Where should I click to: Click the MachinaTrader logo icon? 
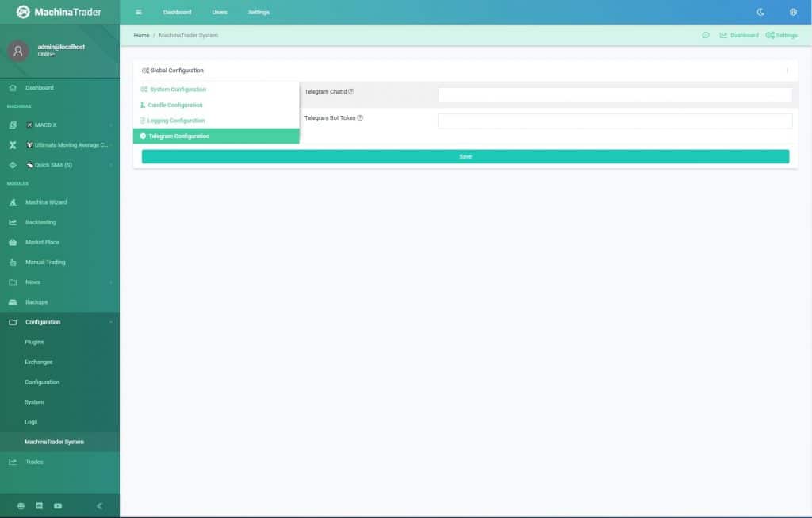(x=23, y=12)
